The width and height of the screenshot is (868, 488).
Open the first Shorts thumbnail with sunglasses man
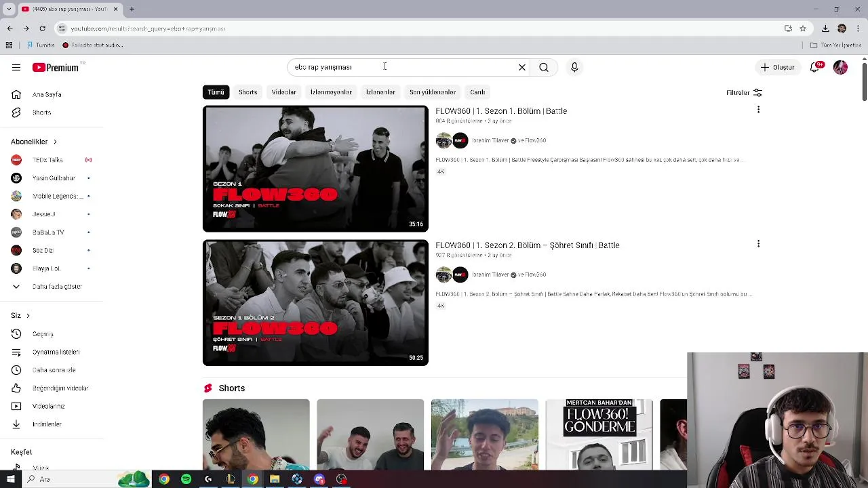point(256,434)
